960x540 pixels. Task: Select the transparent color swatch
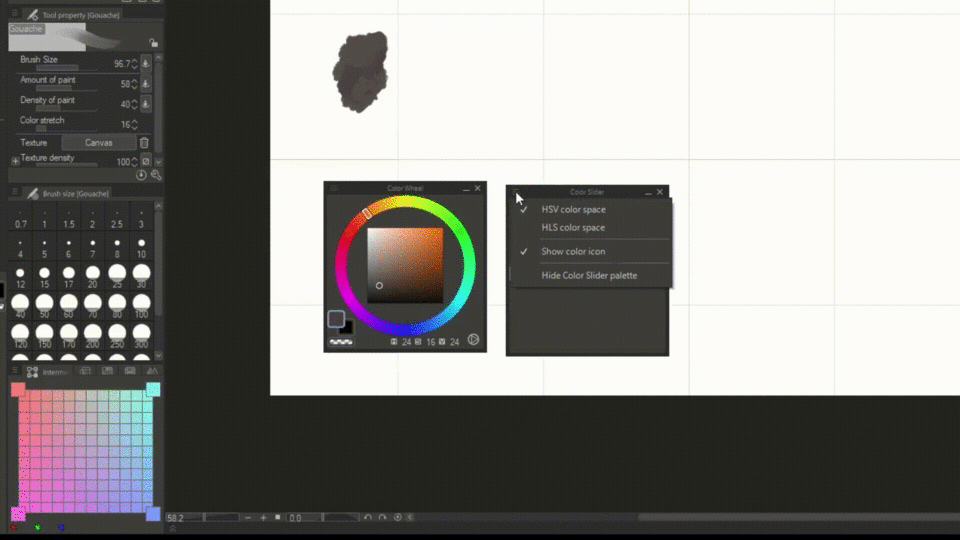(x=341, y=342)
